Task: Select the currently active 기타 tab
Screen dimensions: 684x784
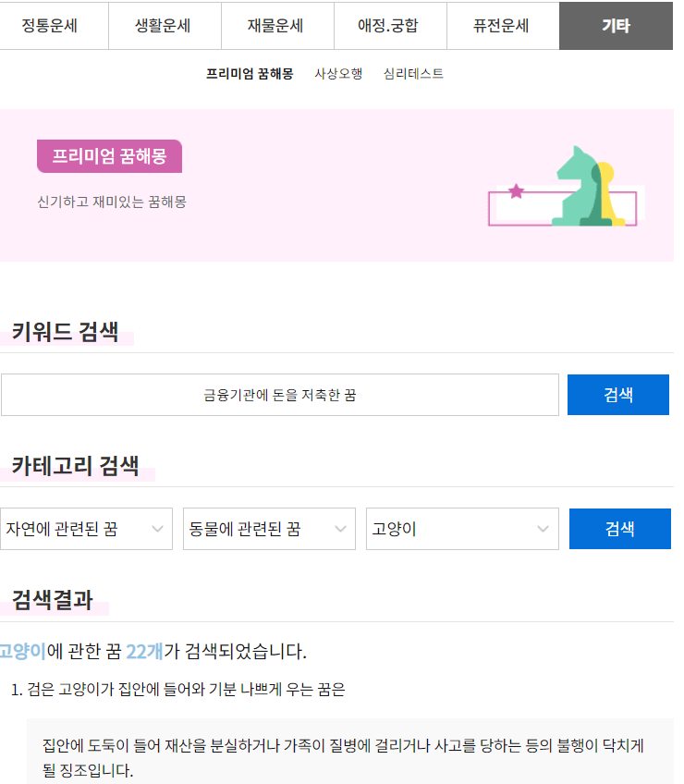Action: (616, 27)
